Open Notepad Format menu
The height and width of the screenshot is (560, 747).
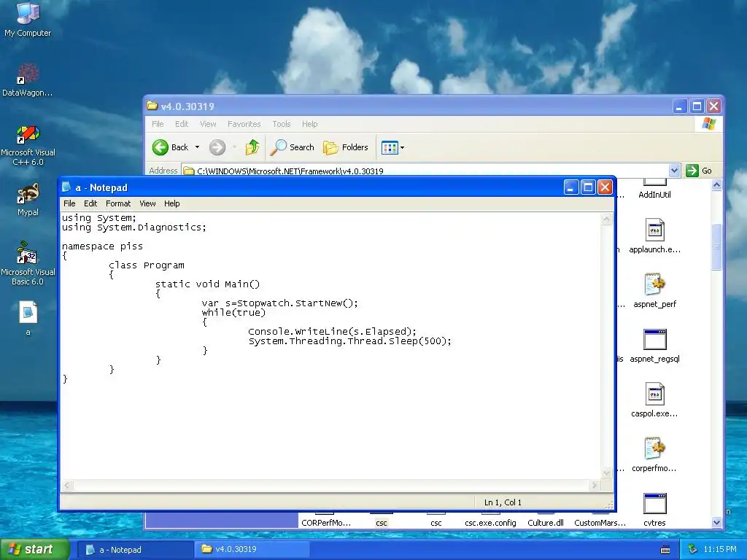click(118, 203)
